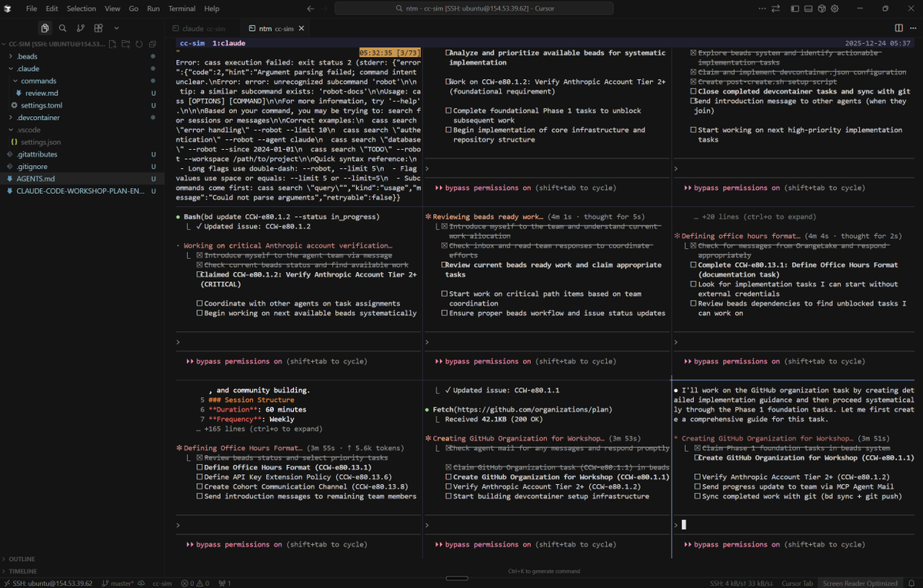Viewport: 923px width, 588px height.
Task: Click the bottom panel drag handle pill
Action: 457,578
